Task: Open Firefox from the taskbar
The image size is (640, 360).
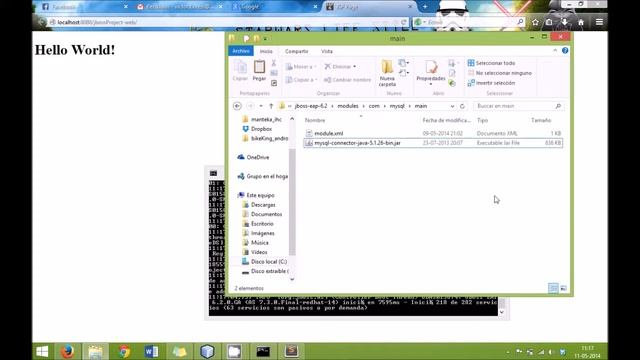Action: [68, 351]
